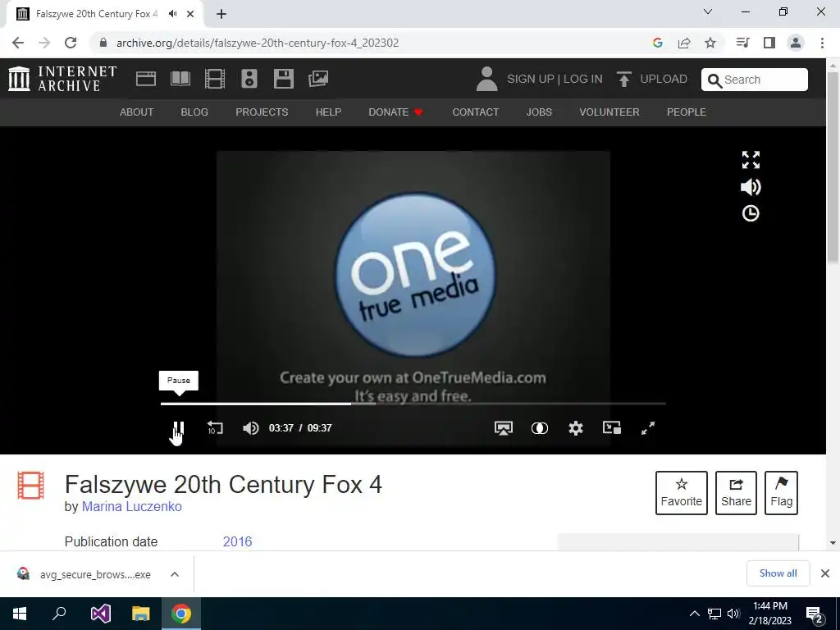Click the LOG IN link
The width and height of the screenshot is (840, 630).
tap(583, 80)
